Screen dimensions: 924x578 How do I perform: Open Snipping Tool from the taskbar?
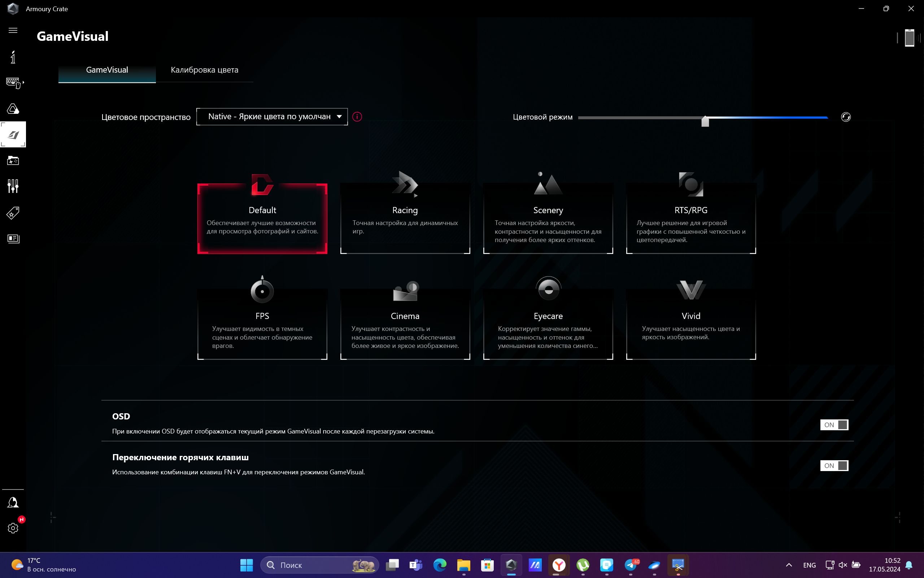tap(678, 565)
